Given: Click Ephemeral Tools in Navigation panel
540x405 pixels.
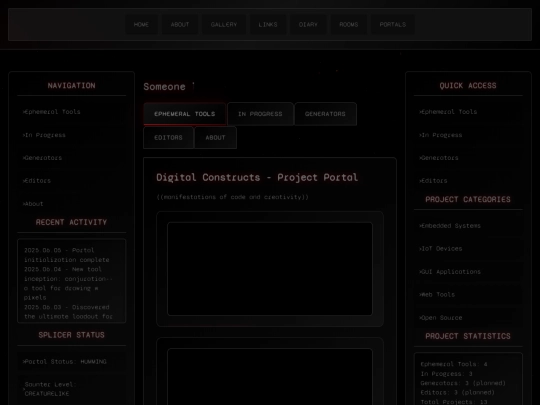Looking at the screenshot, I should (72, 112).
